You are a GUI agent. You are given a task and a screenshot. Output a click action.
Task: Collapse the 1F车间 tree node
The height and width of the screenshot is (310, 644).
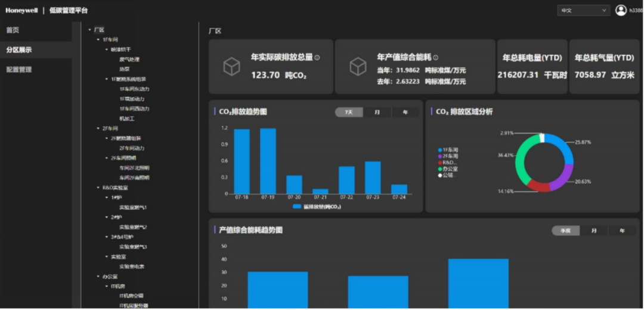tap(98, 39)
